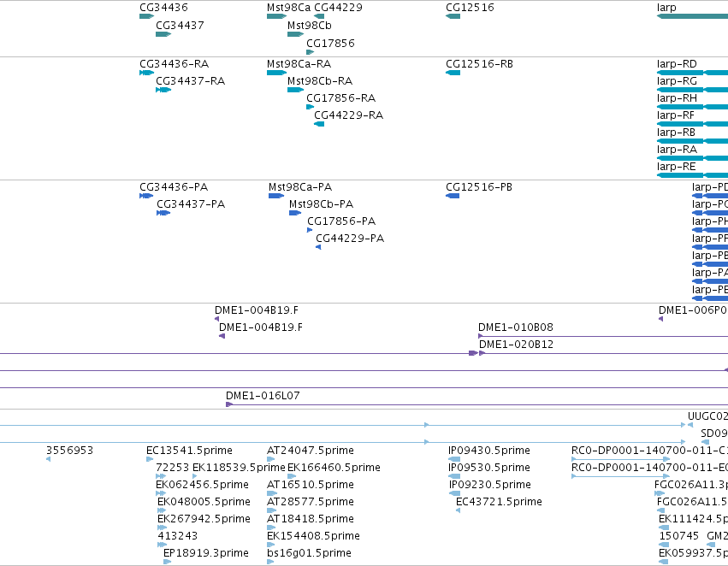This screenshot has height=566, width=728.
Task: Select the 72253 EST feature
Action: point(161,476)
